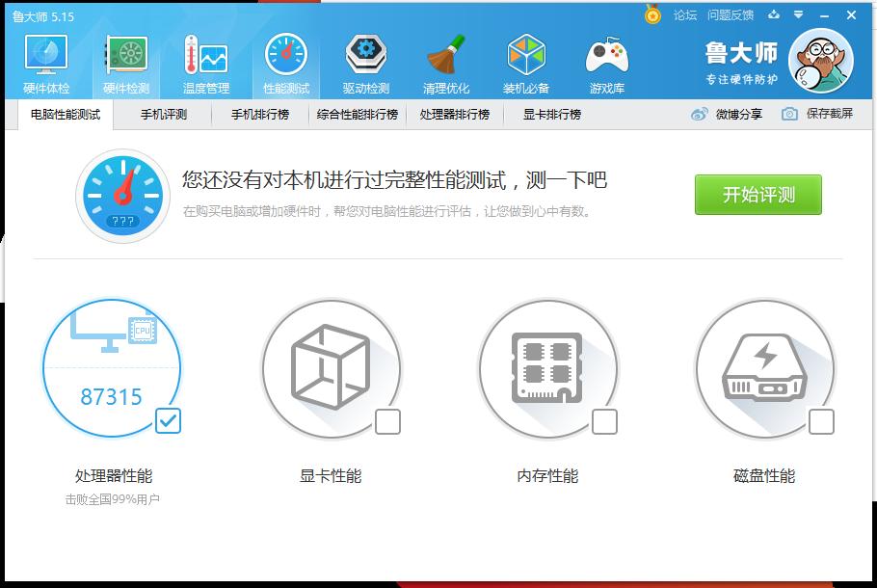Check the 磁盘性能 disk test checkbox

822,421
